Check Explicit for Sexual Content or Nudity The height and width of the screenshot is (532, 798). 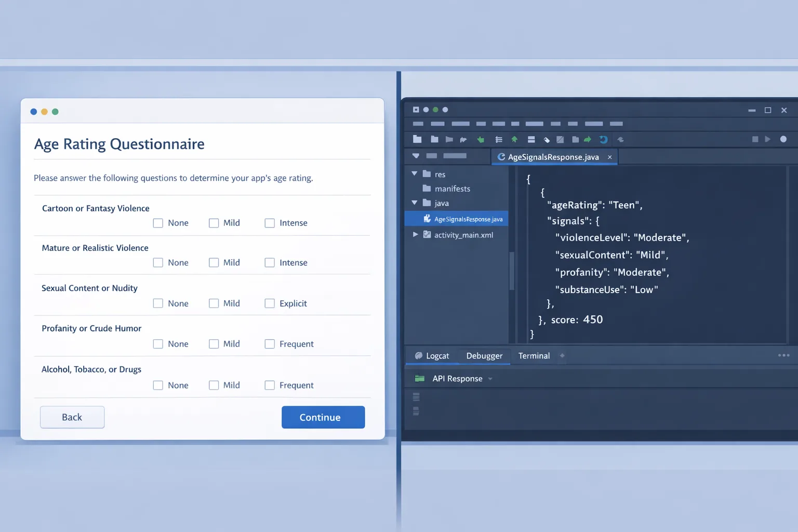(270, 303)
